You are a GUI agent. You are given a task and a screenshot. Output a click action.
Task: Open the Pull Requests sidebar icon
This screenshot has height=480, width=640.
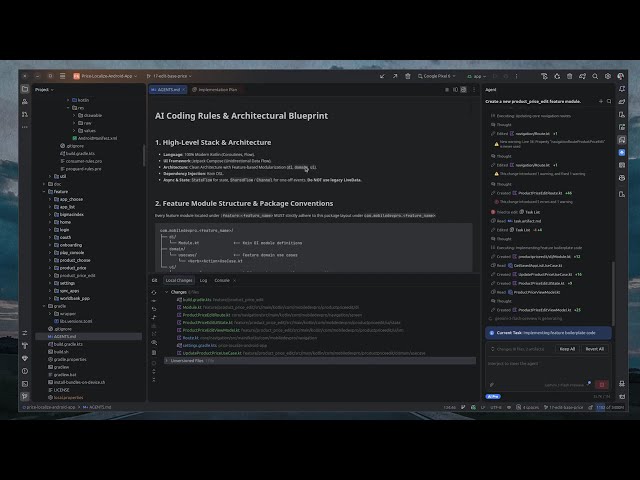click(x=25, y=114)
